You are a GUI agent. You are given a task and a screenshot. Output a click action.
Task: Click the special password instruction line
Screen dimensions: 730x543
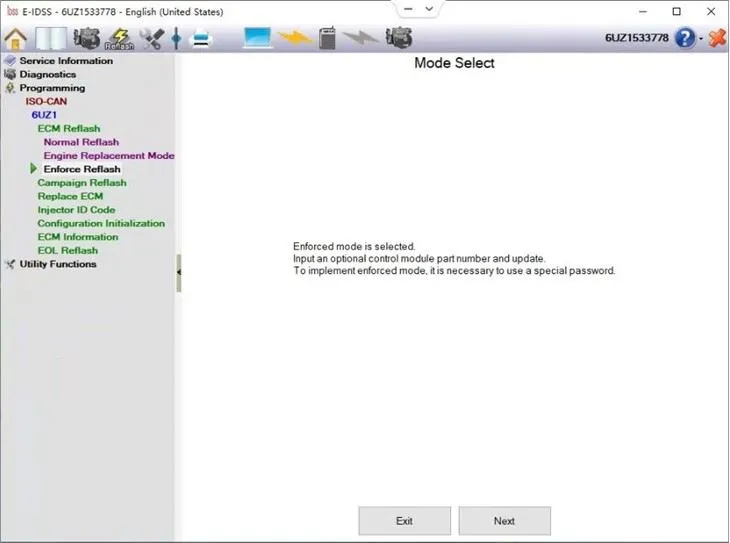[454, 270]
